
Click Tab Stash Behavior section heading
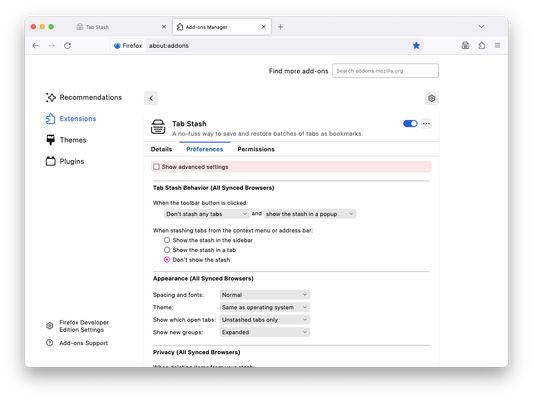point(213,188)
